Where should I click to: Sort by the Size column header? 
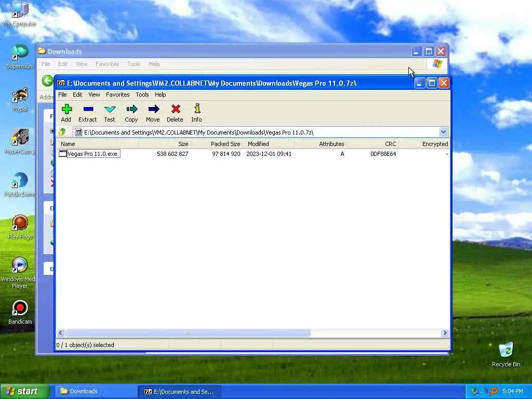coord(165,144)
